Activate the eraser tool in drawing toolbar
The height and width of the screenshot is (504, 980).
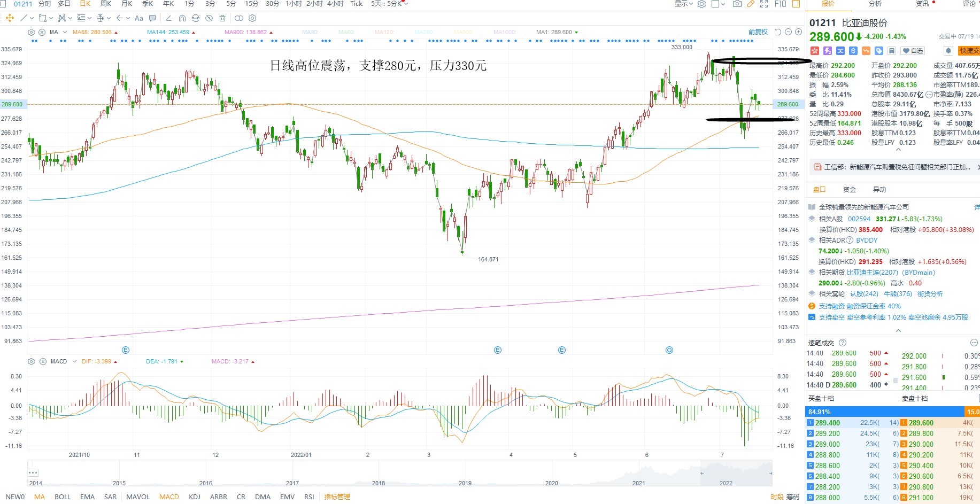[168, 18]
